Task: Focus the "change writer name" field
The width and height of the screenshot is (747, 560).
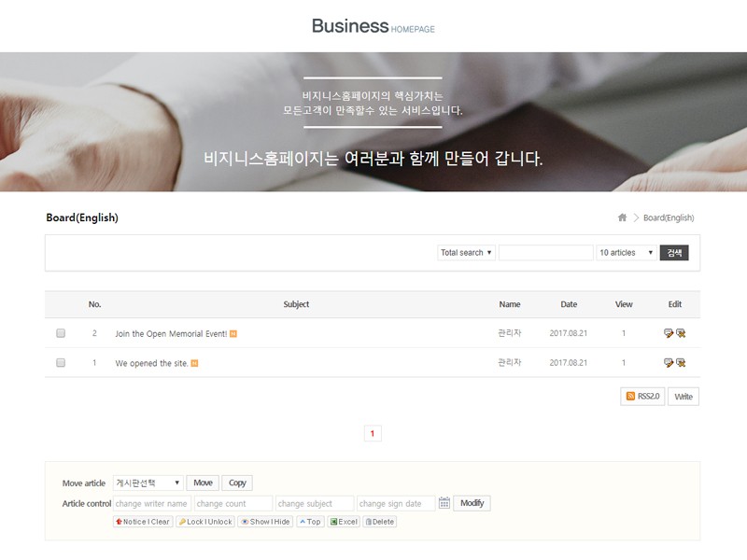Action: click(x=152, y=503)
